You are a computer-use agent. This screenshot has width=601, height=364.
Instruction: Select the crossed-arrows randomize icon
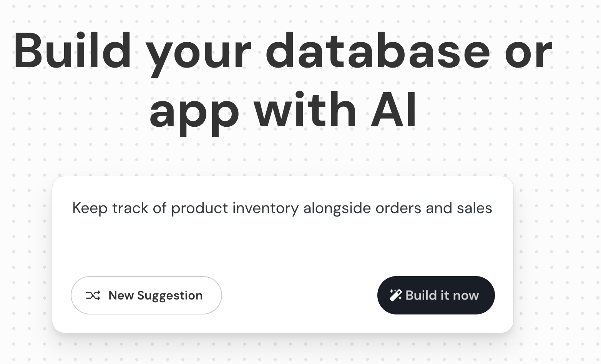point(93,295)
